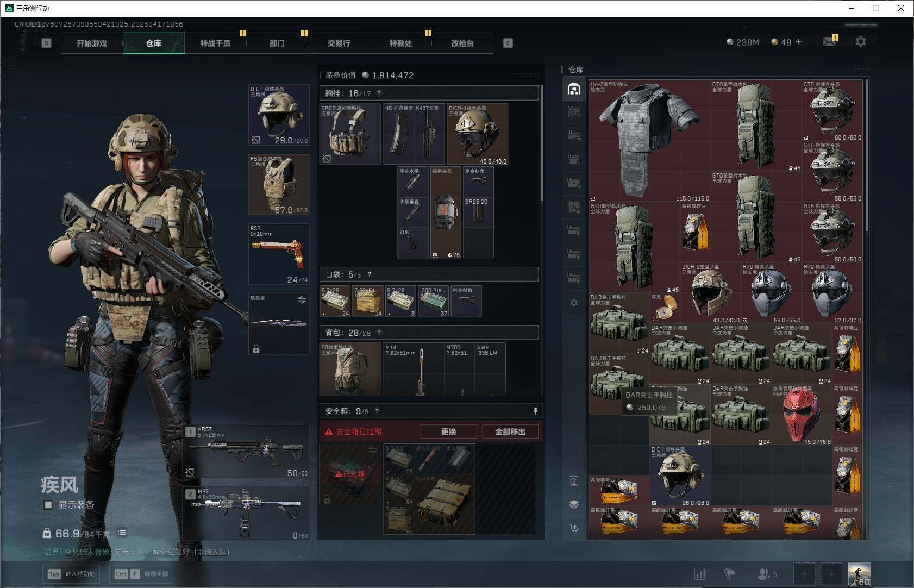Go to the 部门 tab
The width and height of the screenshot is (914, 588).
[x=277, y=43]
